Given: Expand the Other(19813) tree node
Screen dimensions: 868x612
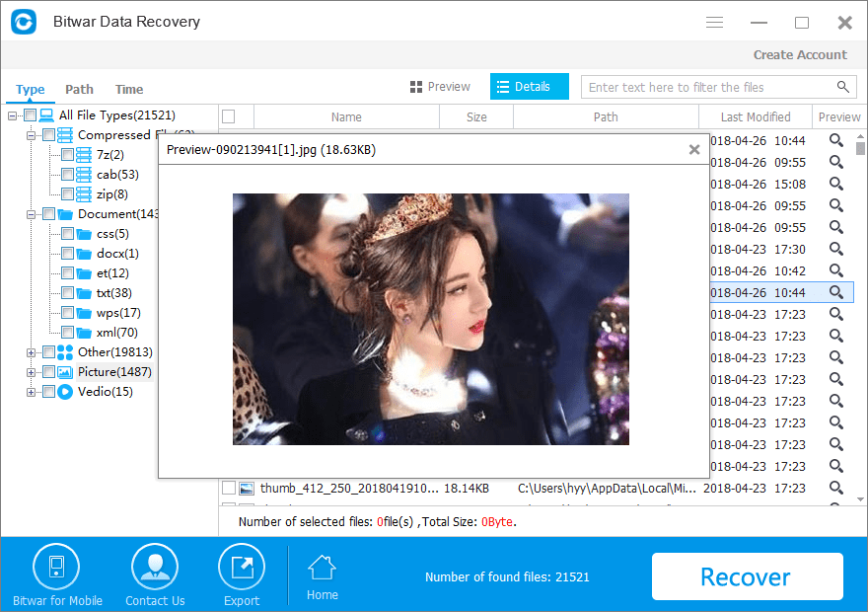Looking at the screenshot, I should (x=31, y=352).
